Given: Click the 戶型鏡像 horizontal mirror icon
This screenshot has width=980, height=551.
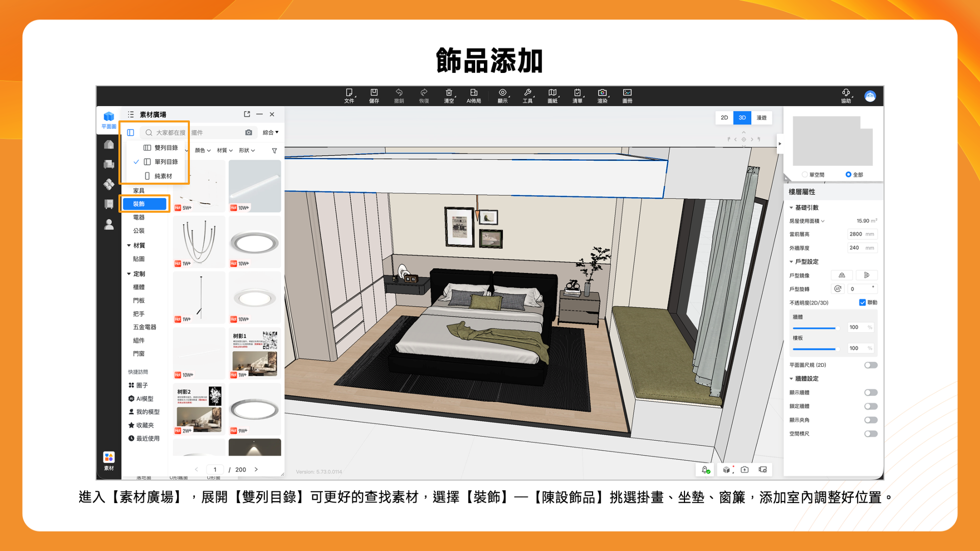Looking at the screenshot, I should (842, 275).
